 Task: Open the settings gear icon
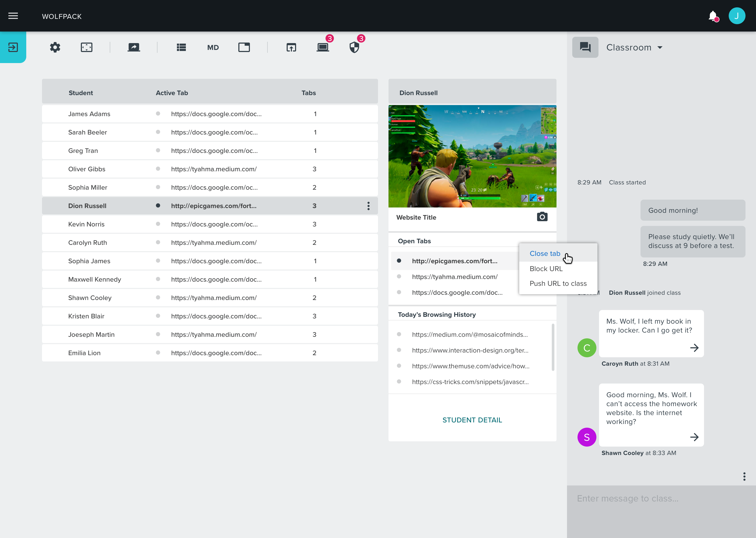coord(55,47)
